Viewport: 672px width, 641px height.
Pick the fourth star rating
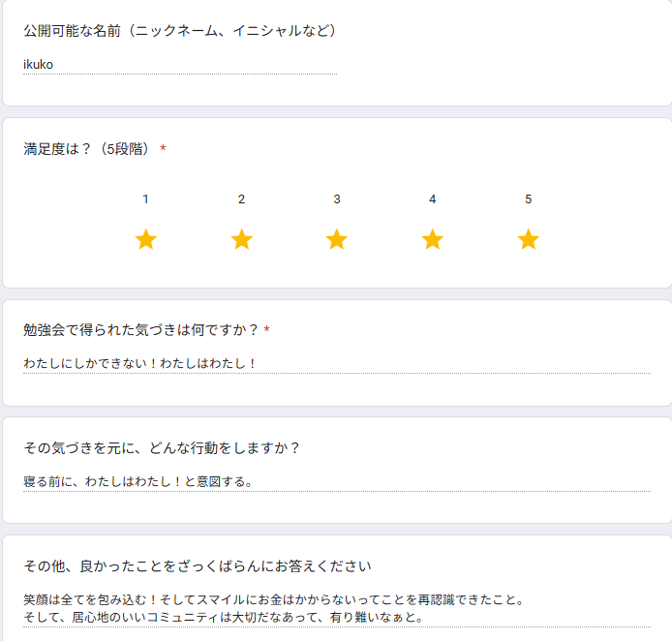coord(433,239)
